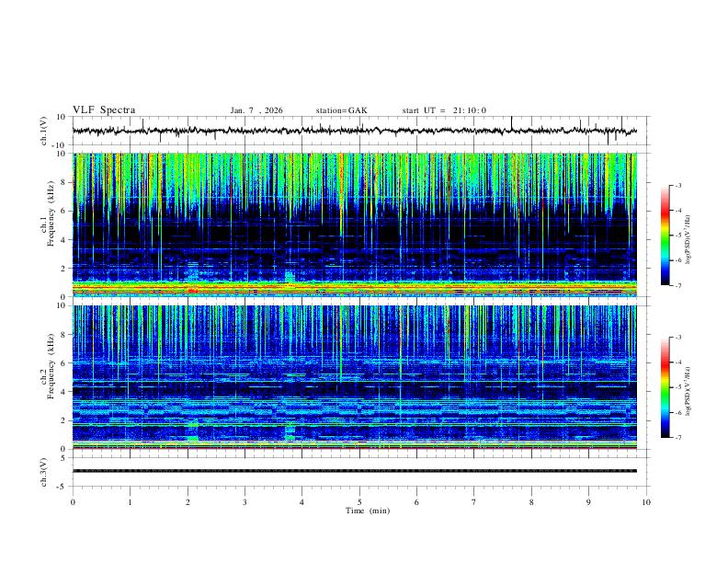This screenshot has height=563, width=728.
Task: Click the '-7' tick on ch.1 colorbar
Action: point(678,285)
